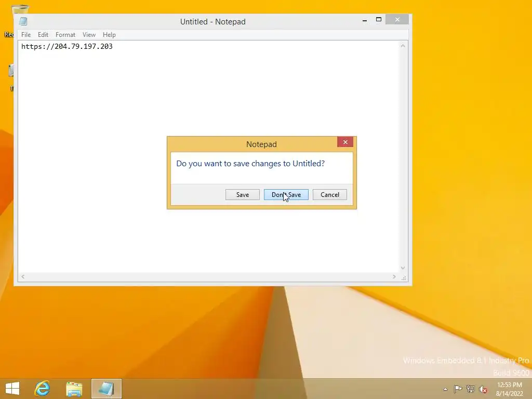Image resolution: width=532 pixels, height=399 pixels.
Task: Click Save in the Notepad dialog
Action: (x=242, y=195)
